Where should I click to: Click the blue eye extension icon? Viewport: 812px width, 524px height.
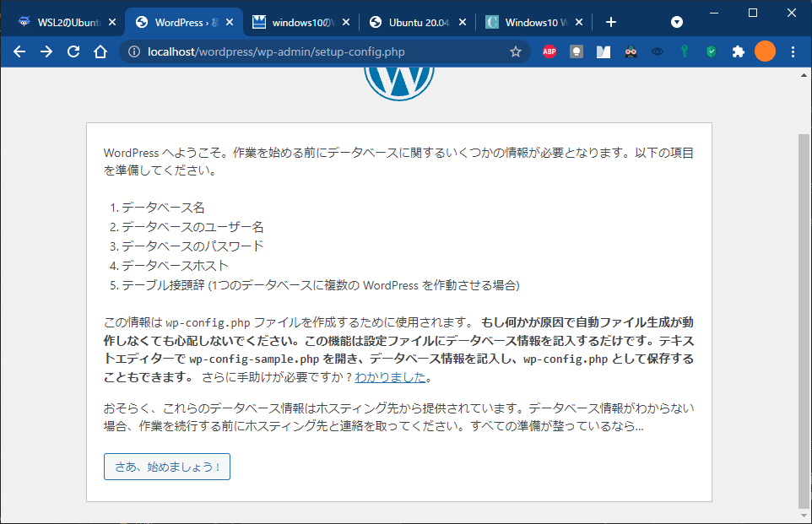click(658, 51)
